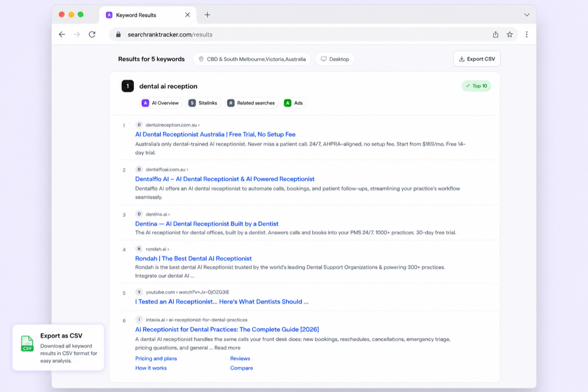Image resolution: width=588 pixels, height=392 pixels.
Task: Click youtube.com favicon
Action: 139,292
